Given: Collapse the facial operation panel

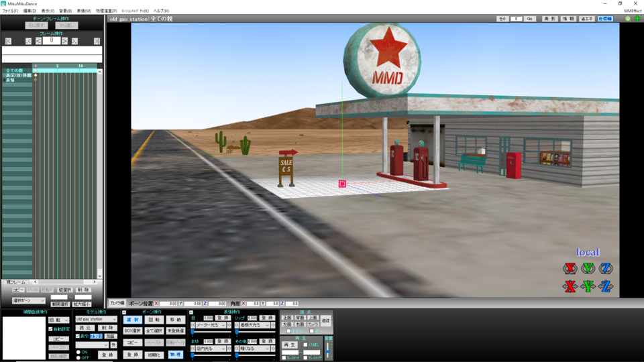Looking at the screenshot, I should 191,312.
